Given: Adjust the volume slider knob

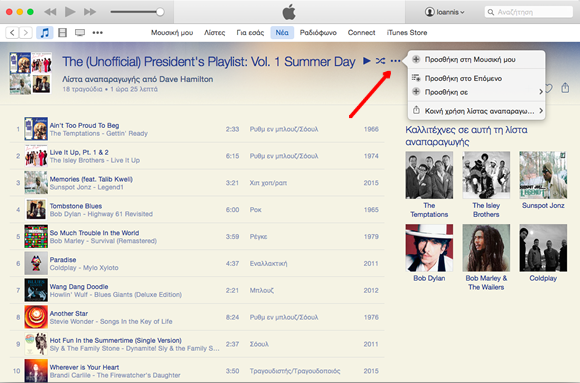Looking at the screenshot, I should click(160, 12).
